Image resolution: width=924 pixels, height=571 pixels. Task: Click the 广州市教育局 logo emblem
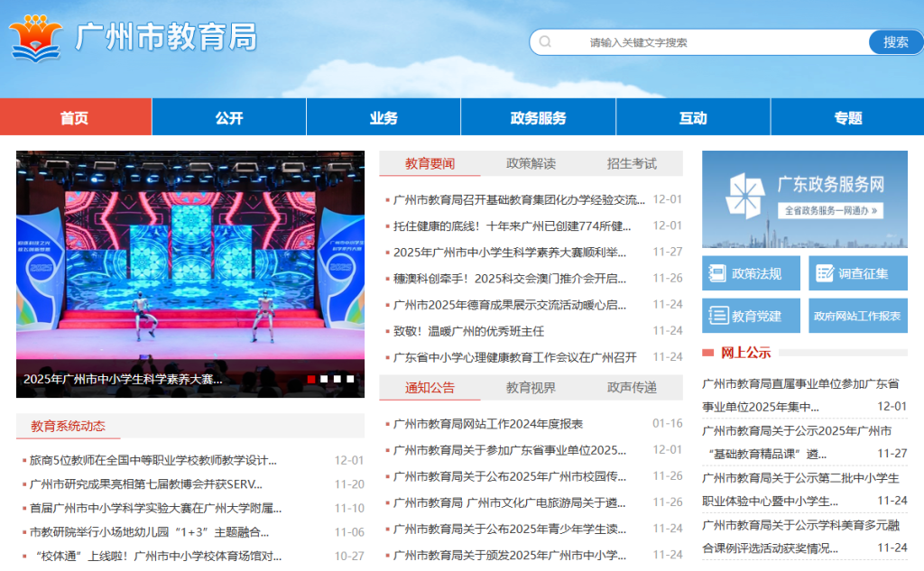point(35,36)
